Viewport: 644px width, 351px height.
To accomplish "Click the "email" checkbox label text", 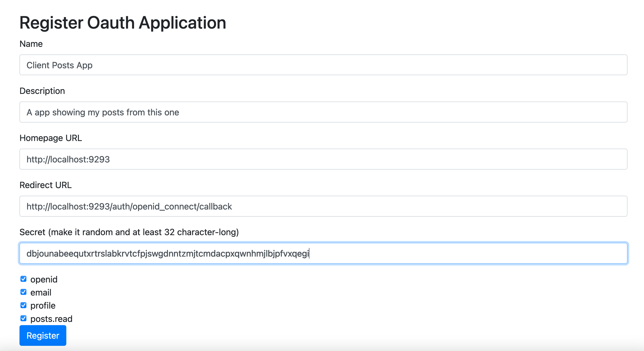I will click(x=41, y=293).
